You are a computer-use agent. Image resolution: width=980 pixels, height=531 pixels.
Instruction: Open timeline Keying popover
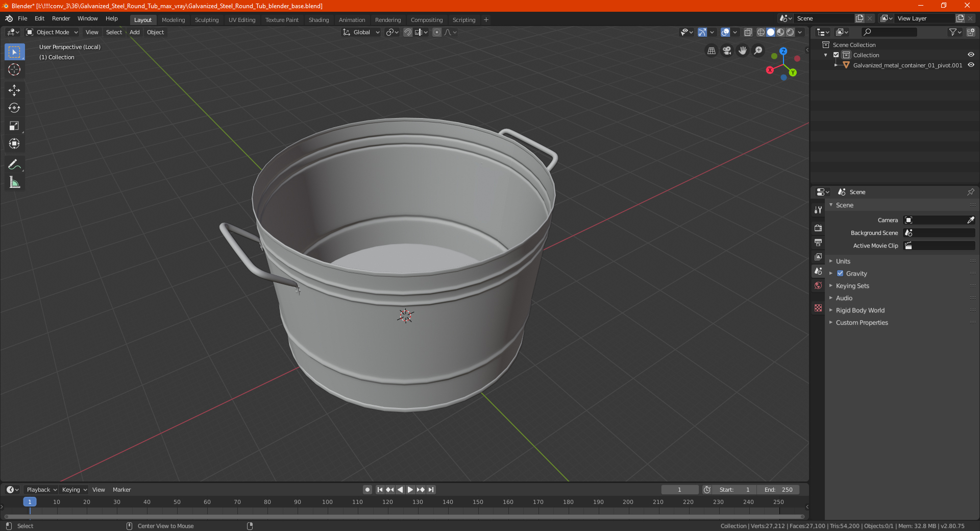pyautogui.click(x=74, y=490)
